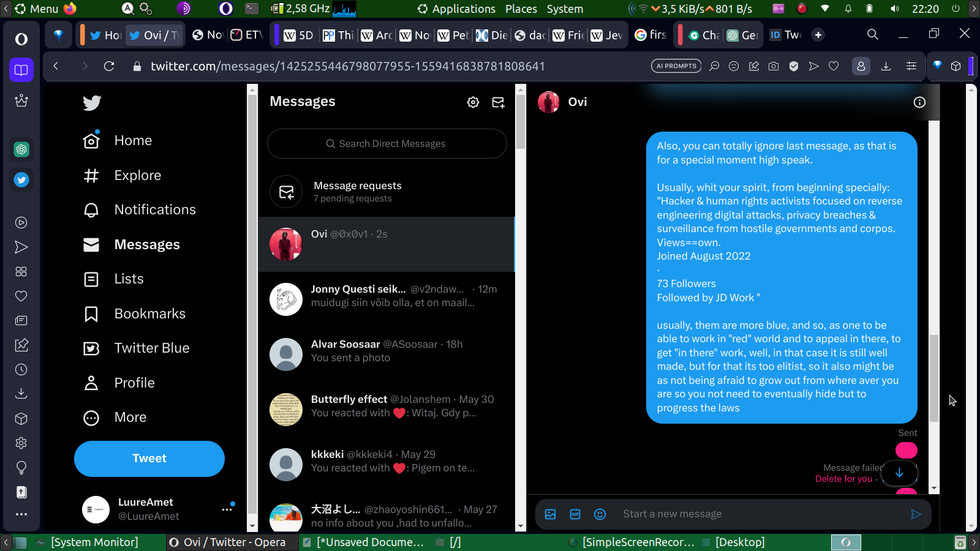Switch to the Google 'firs' tab
980x551 pixels.
tap(650, 35)
